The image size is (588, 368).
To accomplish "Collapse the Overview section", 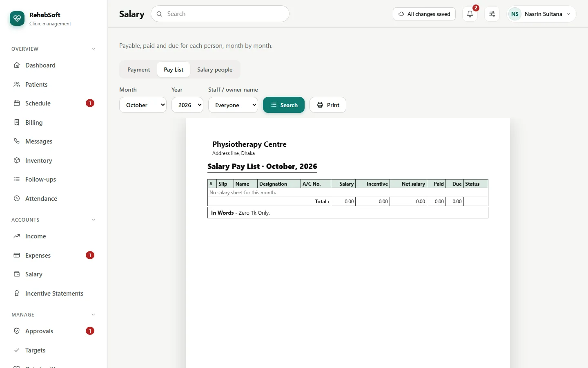I will (93, 49).
